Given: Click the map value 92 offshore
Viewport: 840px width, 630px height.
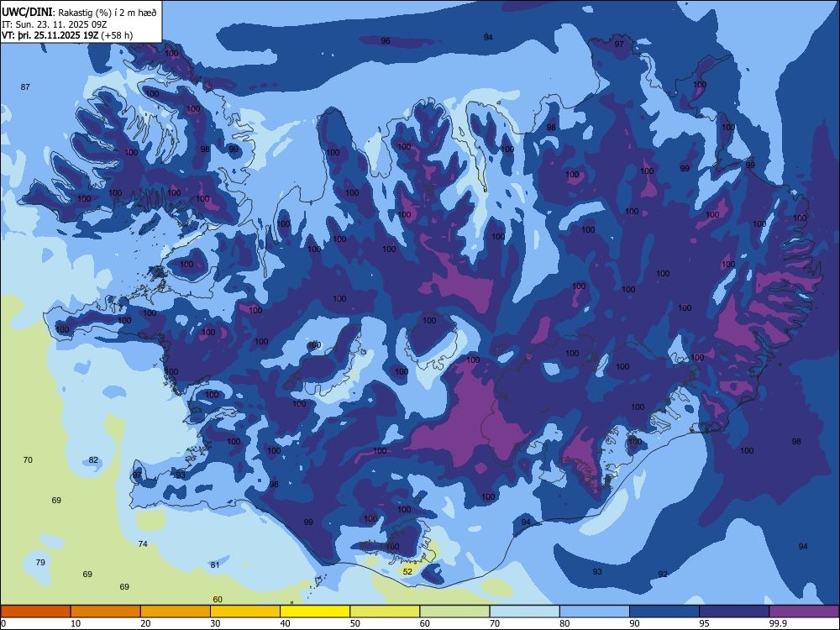Looking at the screenshot, I should [663, 574].
